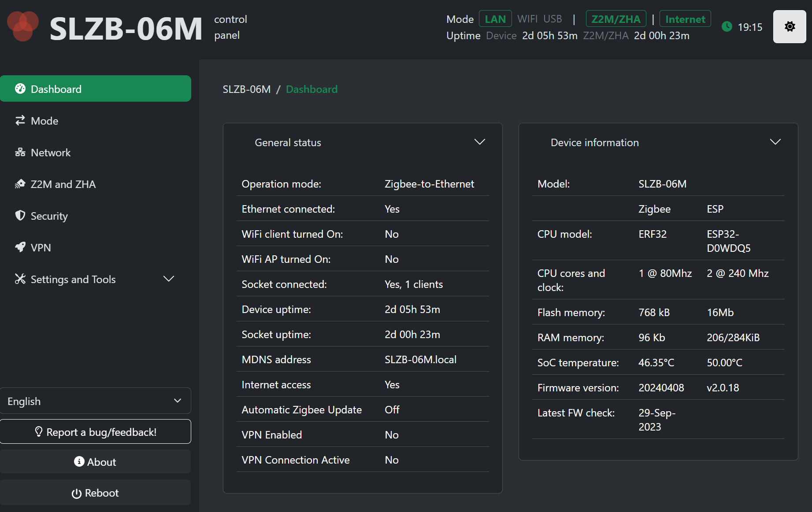Click the SLZB-06M breadcrumb link
The image size is (812, 512).
[246, 89]
